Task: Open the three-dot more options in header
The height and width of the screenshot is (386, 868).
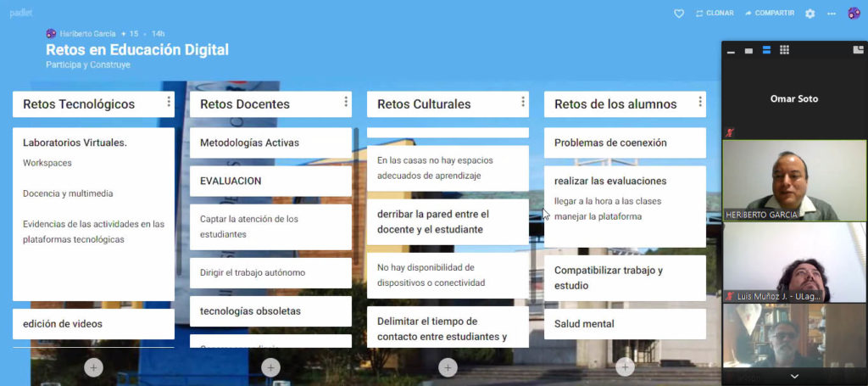Action: (x=831, y=14)
